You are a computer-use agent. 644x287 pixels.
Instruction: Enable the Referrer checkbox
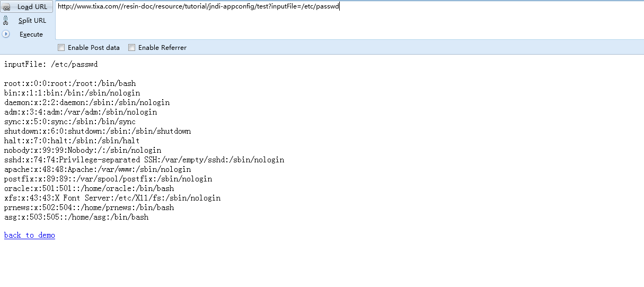(x=132, y=48)
